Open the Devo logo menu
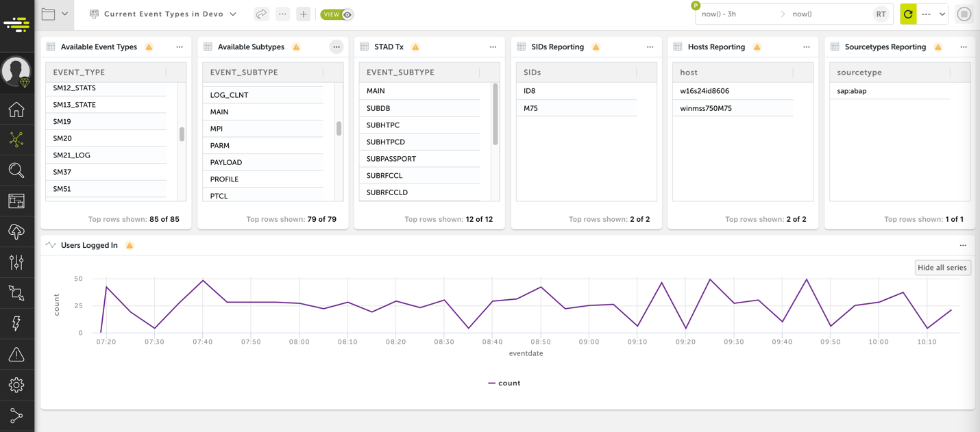The width and height of the screenshot is (980, 432). coord(16,25)
